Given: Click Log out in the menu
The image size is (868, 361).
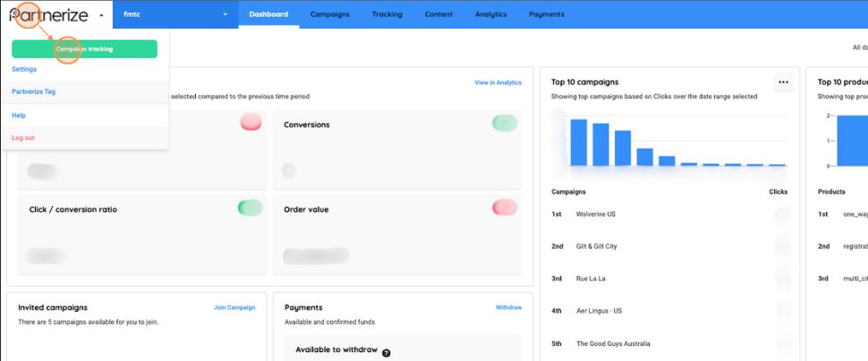Looking at the screenshot, I should pos(23,137).
